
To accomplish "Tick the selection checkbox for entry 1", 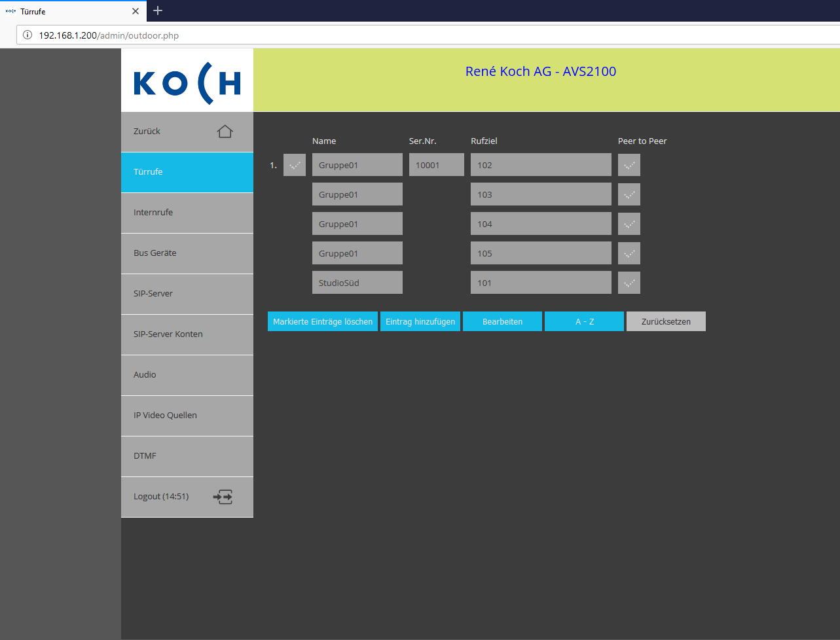I will point(295,165).
